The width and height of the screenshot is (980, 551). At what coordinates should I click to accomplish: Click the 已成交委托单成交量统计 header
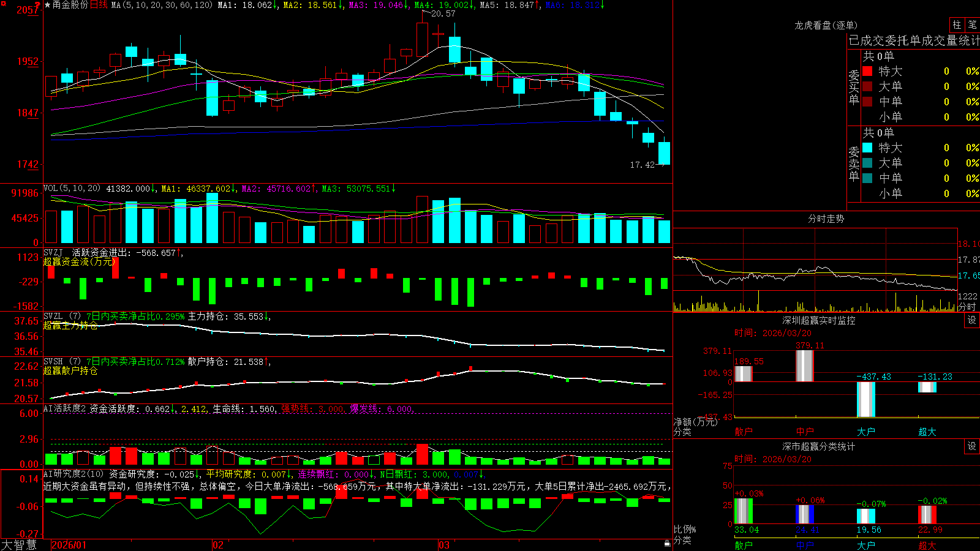914,40
